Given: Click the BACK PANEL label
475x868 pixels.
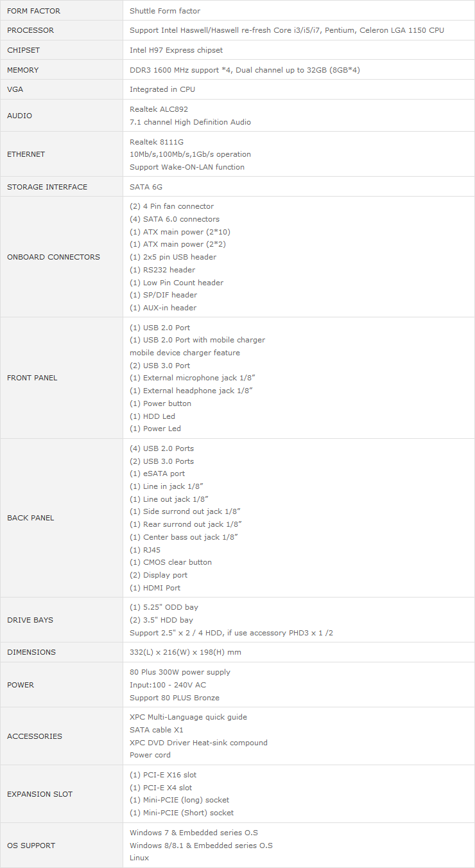Looking at the screenshot, I should (x=31, y=518).
